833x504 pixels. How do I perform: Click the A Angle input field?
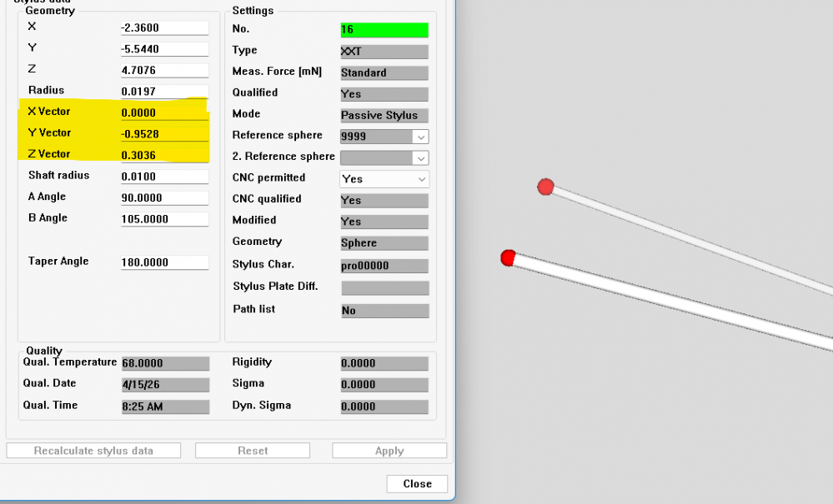[164, 198]
